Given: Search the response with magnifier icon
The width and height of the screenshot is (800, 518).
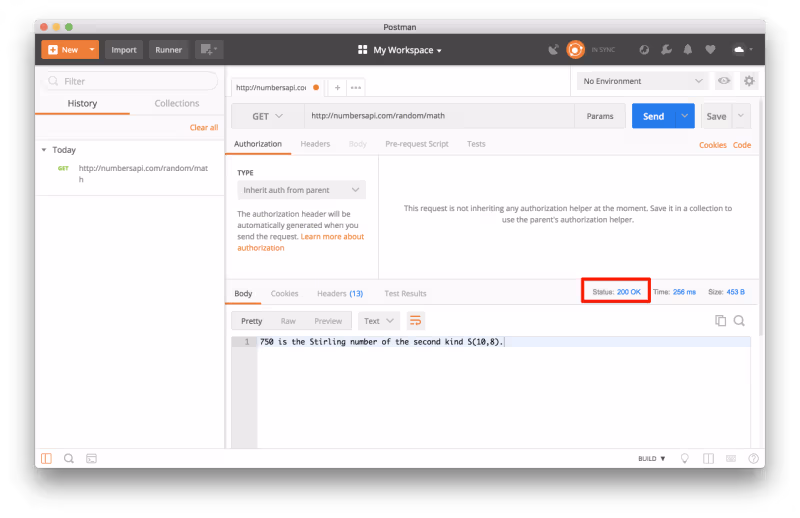Looking at the screenshot, I should click(739, 320).
